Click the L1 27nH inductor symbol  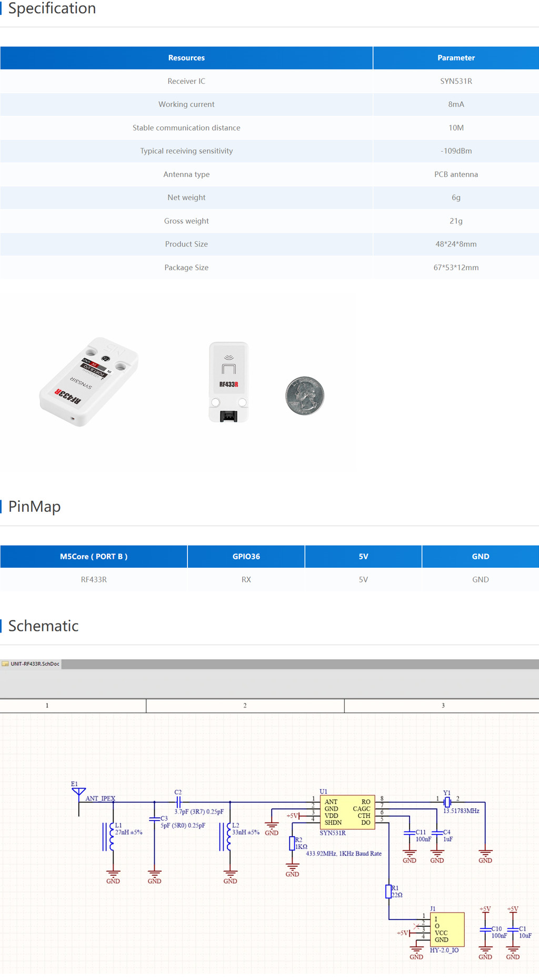pyautogui.click(x=112, y=837)
